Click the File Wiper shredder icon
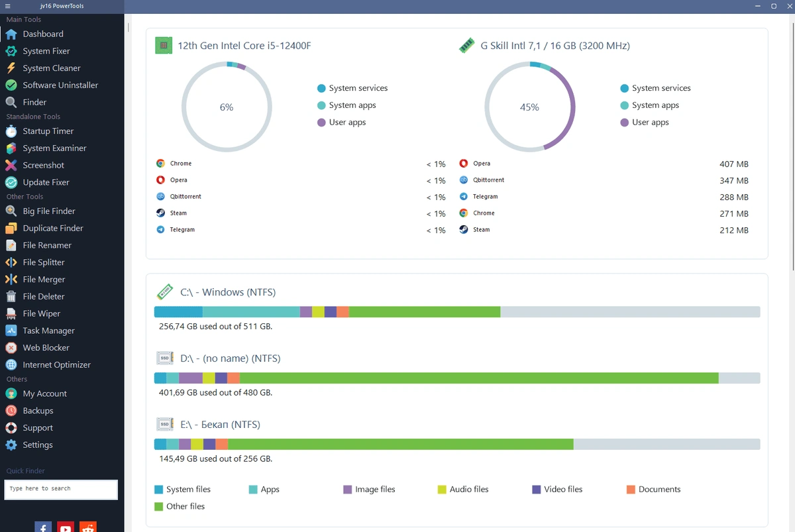This screenshot has height=532, width=795. pyautogui.click(x=11, y=313)
